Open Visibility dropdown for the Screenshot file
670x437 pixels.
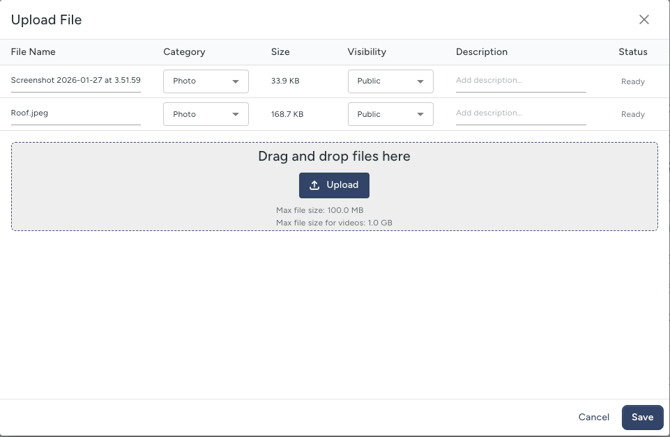pos(390,81)
